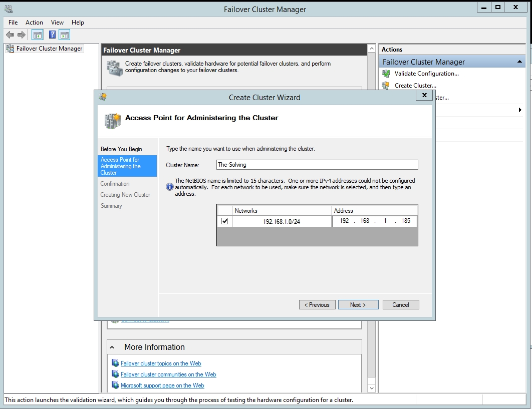This screenshot has width=532, height=409.
Task: Click the Create Cluster Wizard title bar icon
Action: pos(103,97)
